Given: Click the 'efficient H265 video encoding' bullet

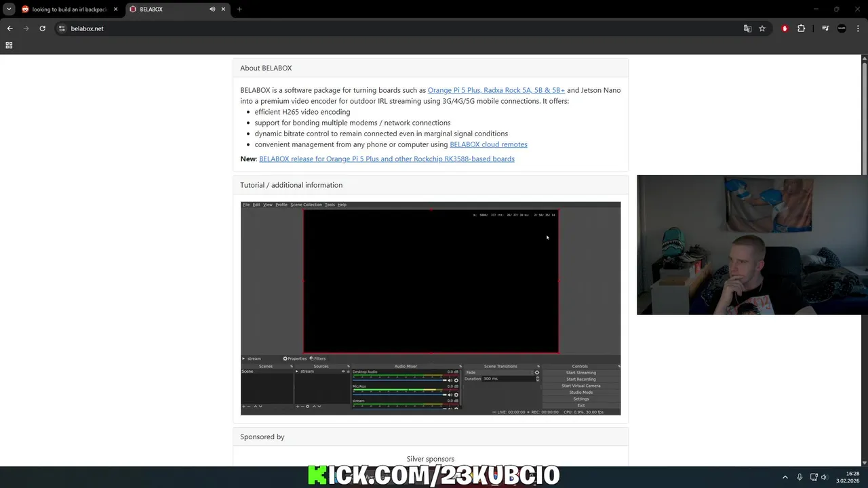Looking at the screenshot, I should (x=302, y=112).
